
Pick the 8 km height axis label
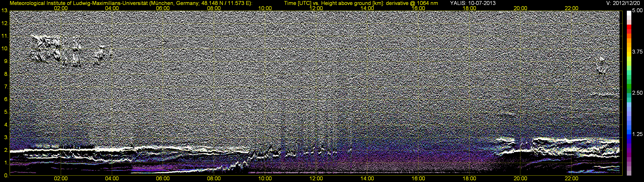[6, 74]
